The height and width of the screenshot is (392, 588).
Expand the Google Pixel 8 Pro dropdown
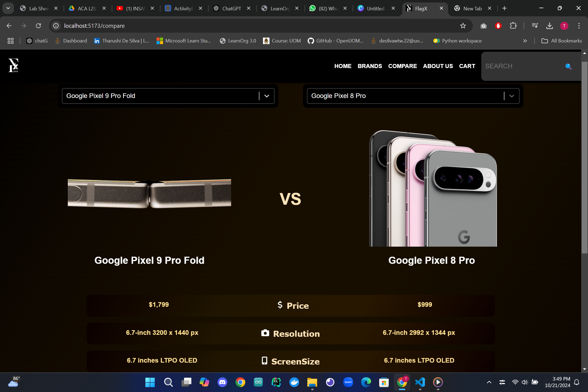tap(512, 96)
